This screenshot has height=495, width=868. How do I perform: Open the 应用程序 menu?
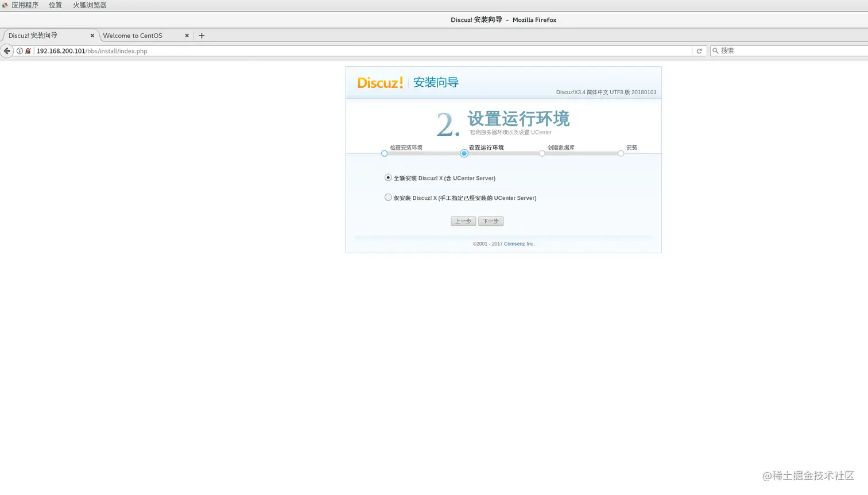click(x=25, y=5)
